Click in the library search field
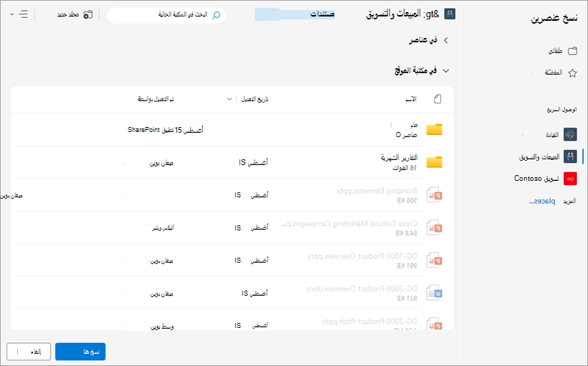Viewport: 588px width, 366px height. 167,15
